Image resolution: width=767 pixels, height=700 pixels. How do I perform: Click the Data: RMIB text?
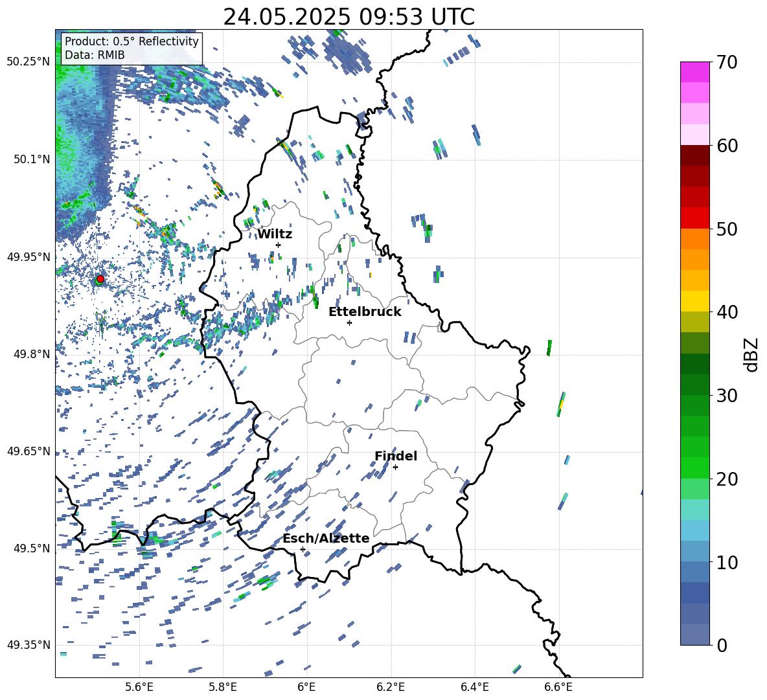click(95, 55)
